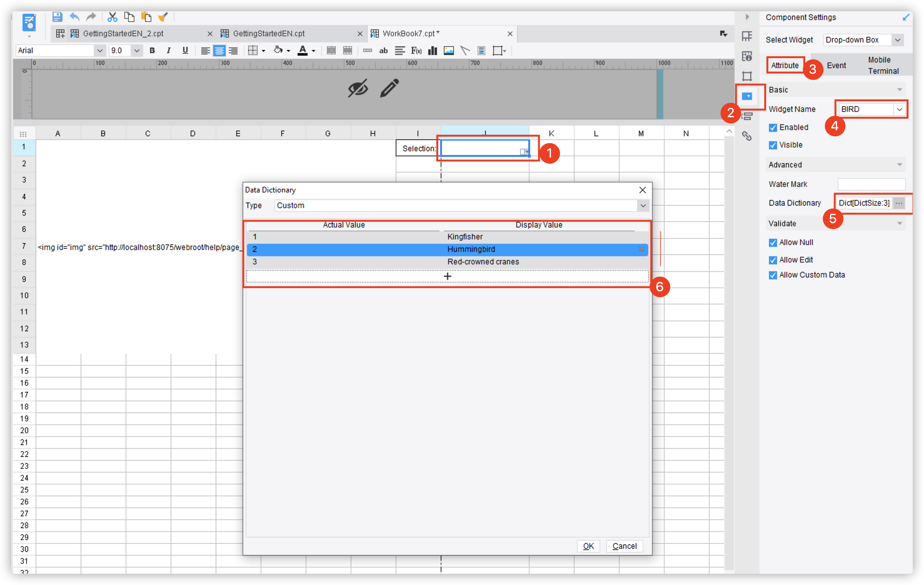Image resolution: width=924 pixels, height=585 pixels.
Task: Collapse the Advanced section
Action: 900,165
